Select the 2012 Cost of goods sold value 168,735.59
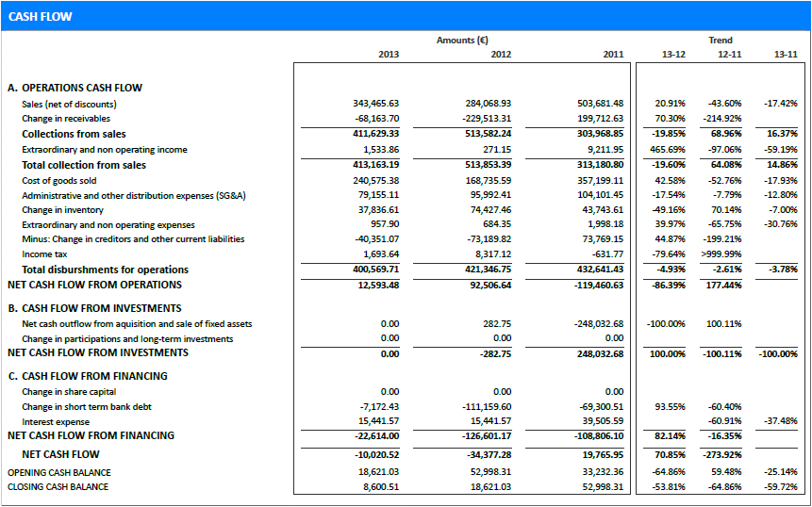 (x=488, y=180)
